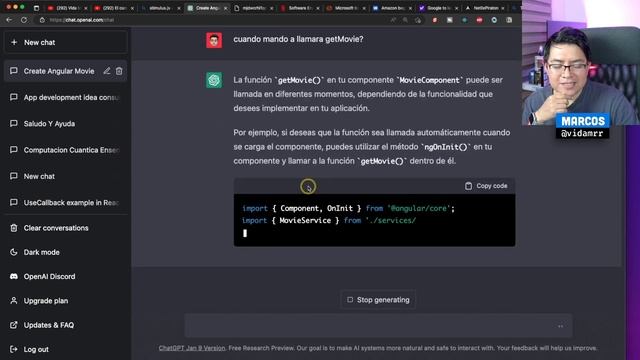640x360 pixels.
Task: Click the chat bubble icon beside Saludo Y Ayuda
Action: [13, 123]
